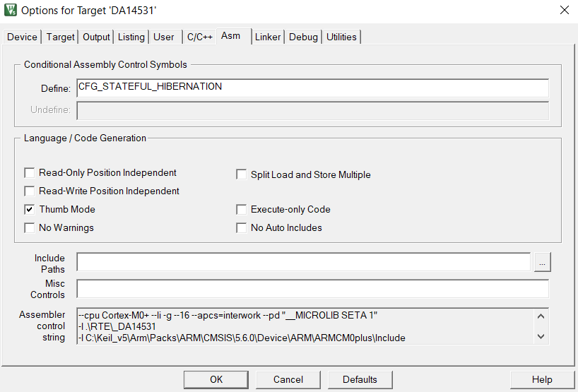The height and width of the screenshot is (392, 578).
Task: Check the Execute-only Code option
Action: (242, 210)
